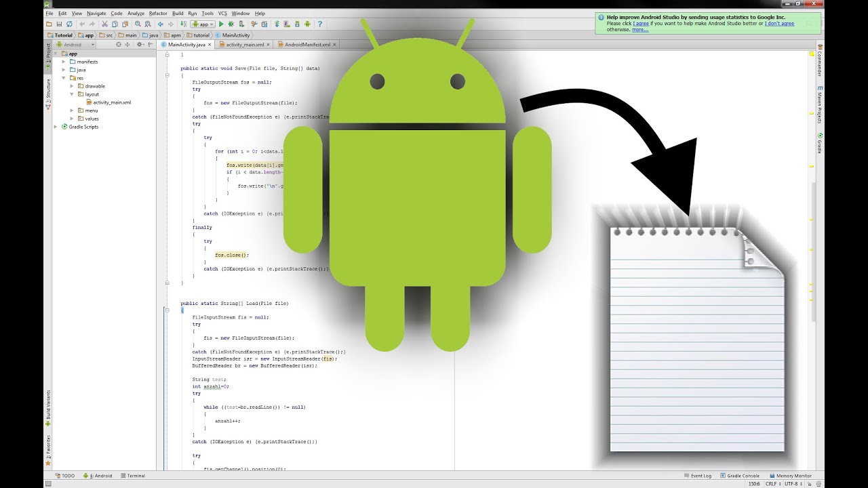This screenshot has height=488, width=868.
Task: Open the app run configuration dropdown
Action: coord(203,24)
